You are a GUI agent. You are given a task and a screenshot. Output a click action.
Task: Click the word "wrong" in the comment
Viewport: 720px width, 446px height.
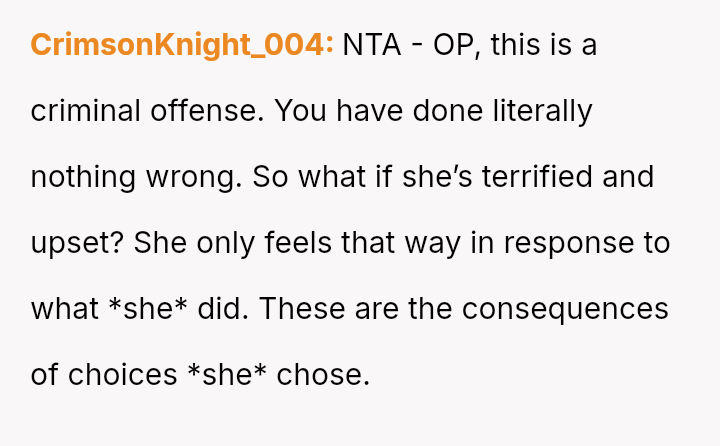[x=189, y=177]
